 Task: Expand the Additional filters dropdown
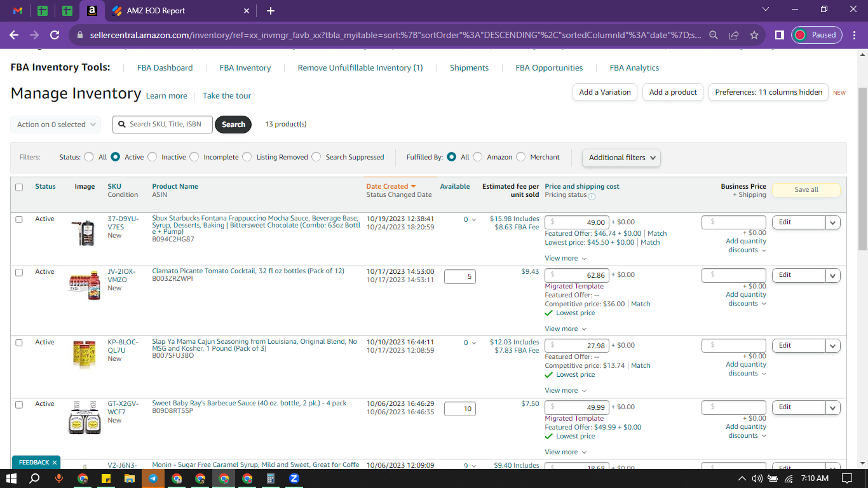(x=621, y=158)
